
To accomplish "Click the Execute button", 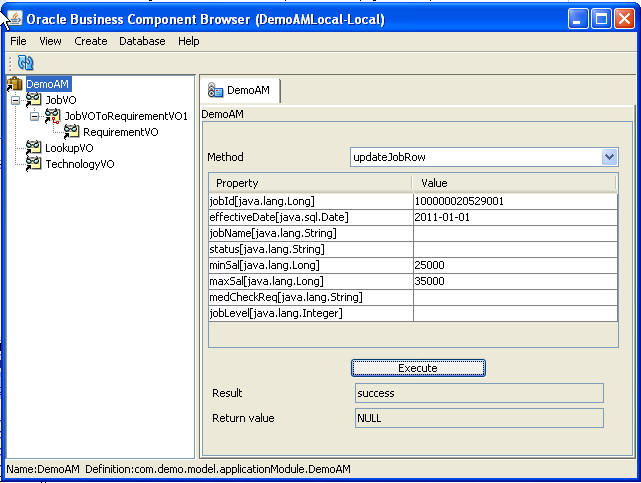I will 418,368.
